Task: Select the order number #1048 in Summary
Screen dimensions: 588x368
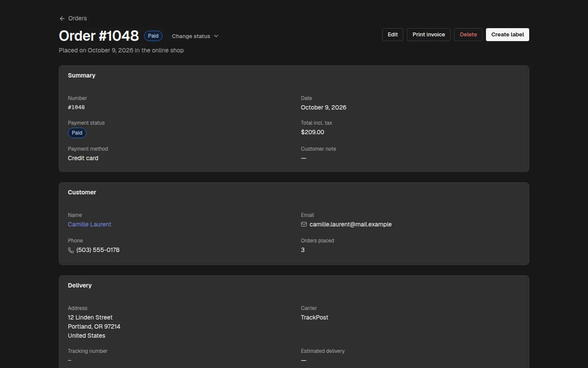Action: pos(76,107)
